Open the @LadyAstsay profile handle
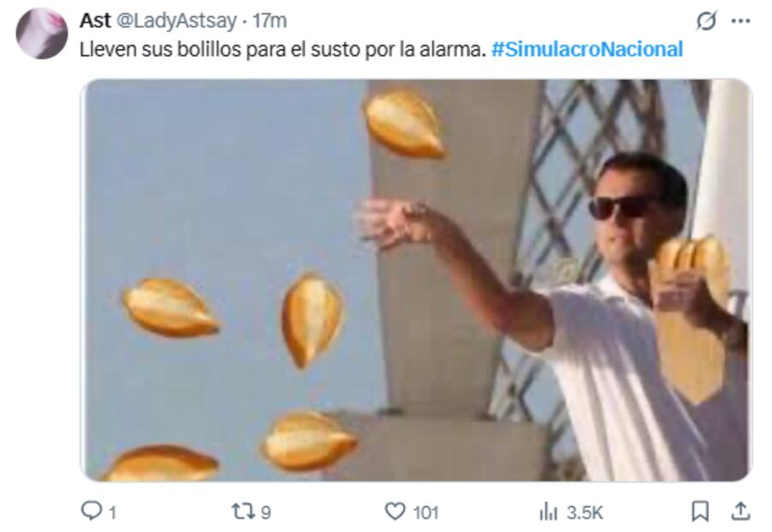Image resolution: width=772 pixels, height=532 pixels. [176, 21]
